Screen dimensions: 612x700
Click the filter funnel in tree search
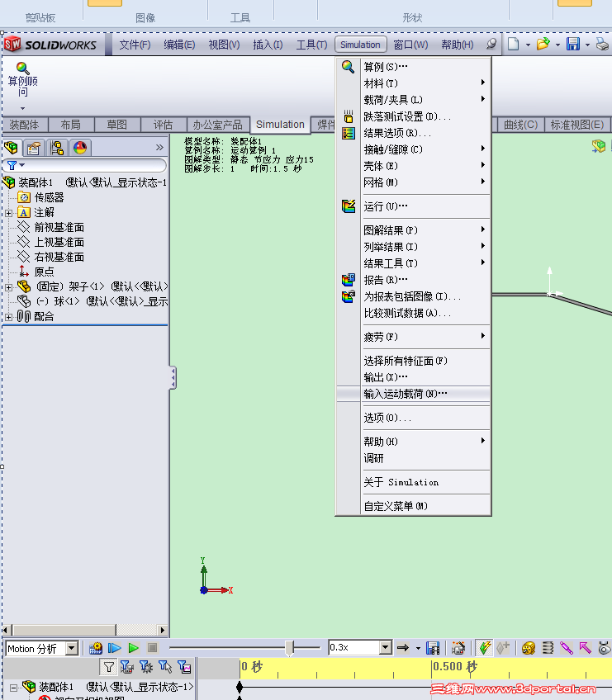[12, 166]
